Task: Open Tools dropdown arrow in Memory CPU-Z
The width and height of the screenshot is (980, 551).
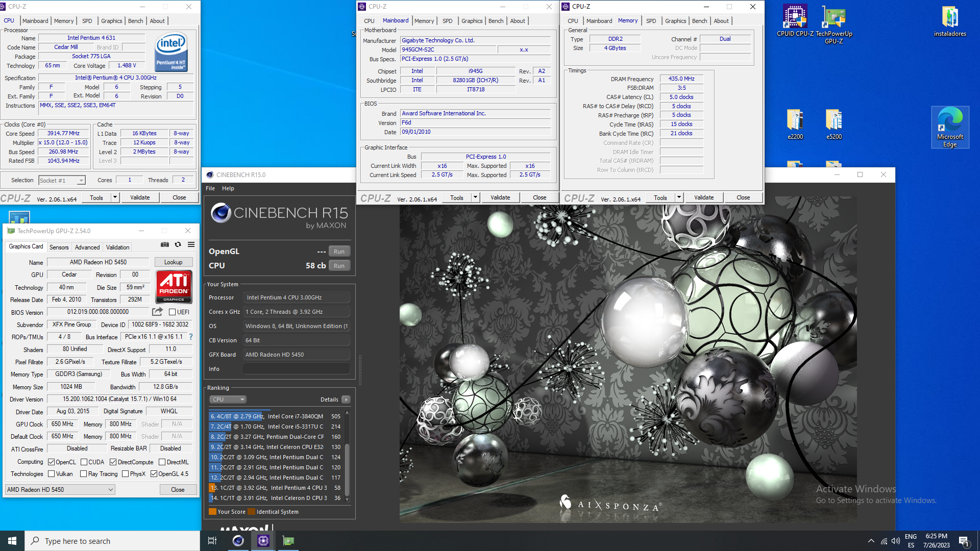Action: [x=679, y=197]
